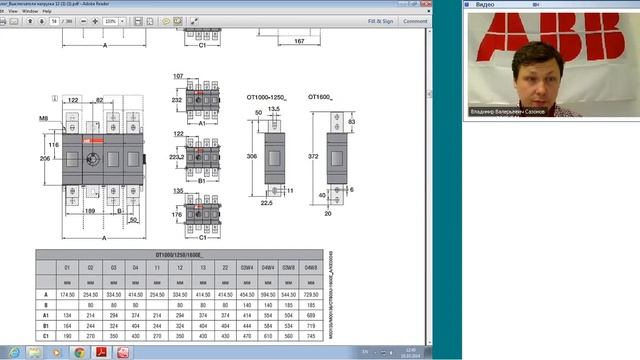This screenshot has height=360, width=640.
Task: Click the print icon in Adobe Reader toolbar
Action: [3, 21]
